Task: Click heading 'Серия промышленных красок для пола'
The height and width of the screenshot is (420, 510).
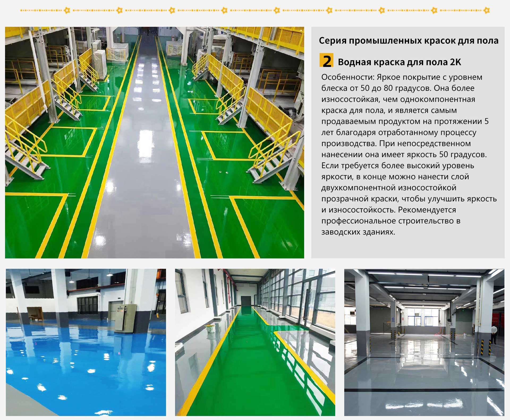Action: [409, 41]
